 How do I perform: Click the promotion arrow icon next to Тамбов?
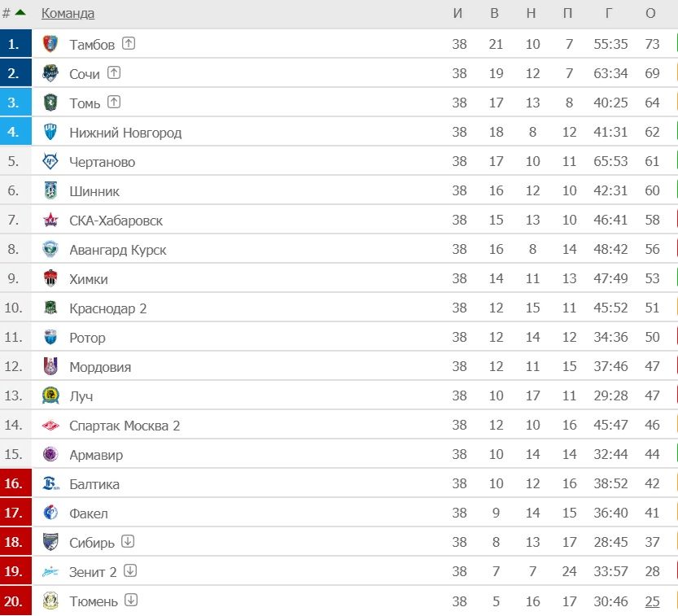[x=129, y=43]
